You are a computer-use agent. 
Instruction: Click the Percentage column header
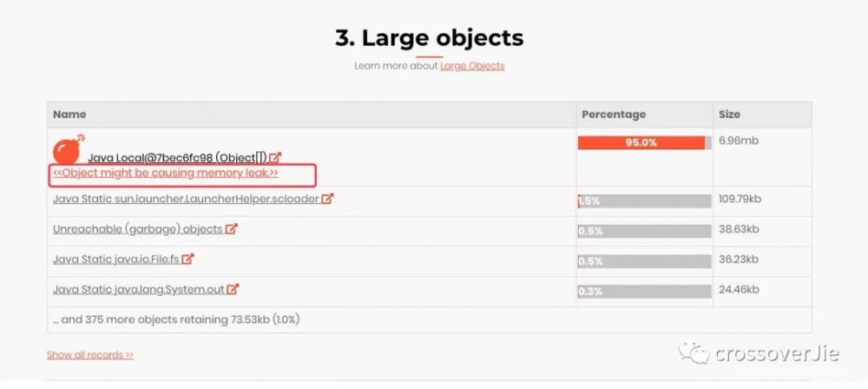613,115
